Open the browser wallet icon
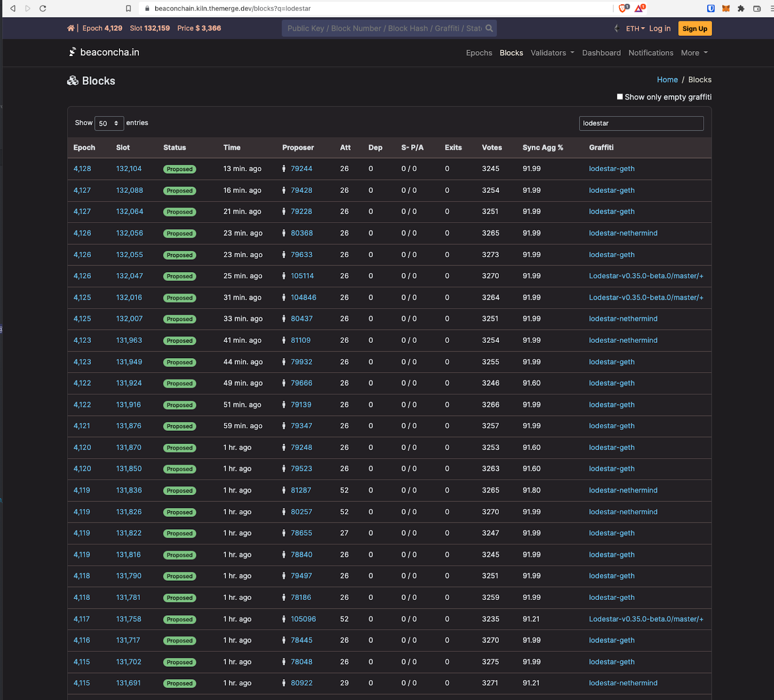Viewport: 774px width, 700px height. tap(757, 8)
